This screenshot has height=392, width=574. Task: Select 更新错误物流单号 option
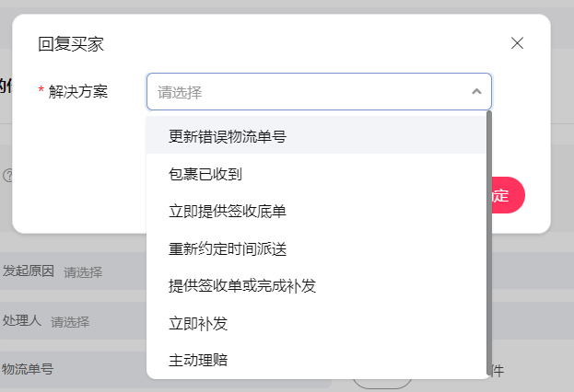pos(316,136)
